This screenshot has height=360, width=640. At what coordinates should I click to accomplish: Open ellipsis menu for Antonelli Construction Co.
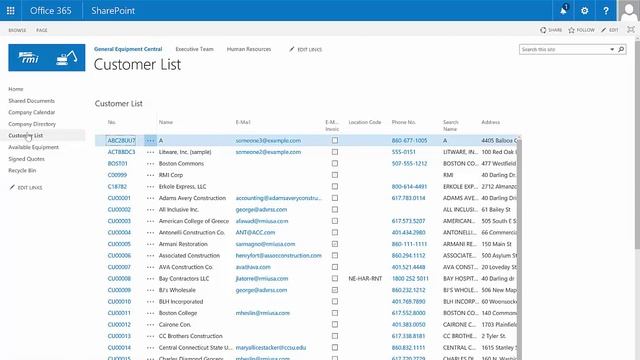tap(150, 233)
